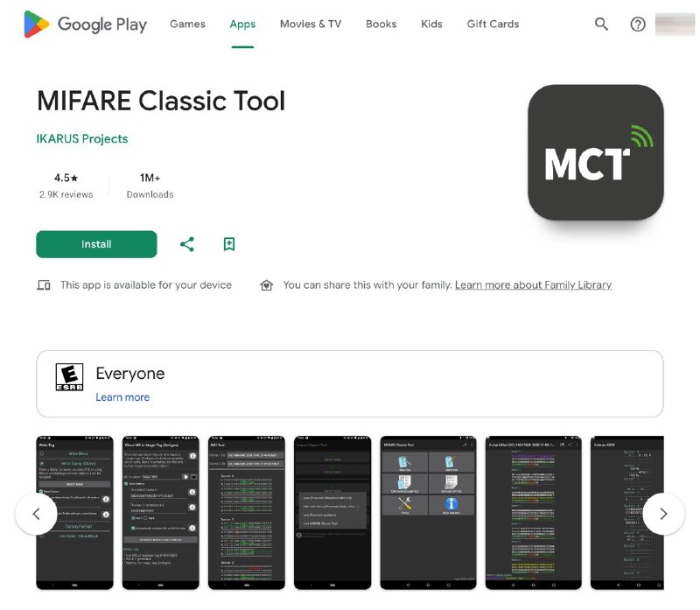Click the 2.9K reviews label
Screen dimensions: 700x610
(x=66, y=194)
